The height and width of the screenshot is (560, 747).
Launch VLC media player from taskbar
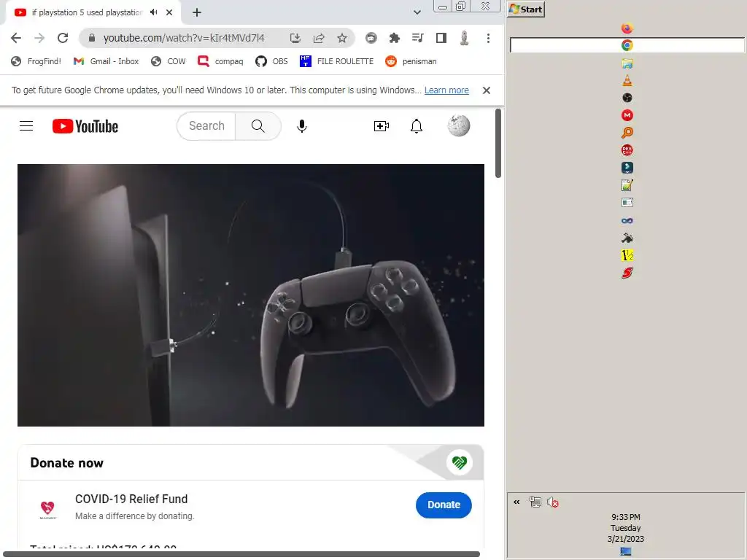pyautogui.click(x=627, y=80)
